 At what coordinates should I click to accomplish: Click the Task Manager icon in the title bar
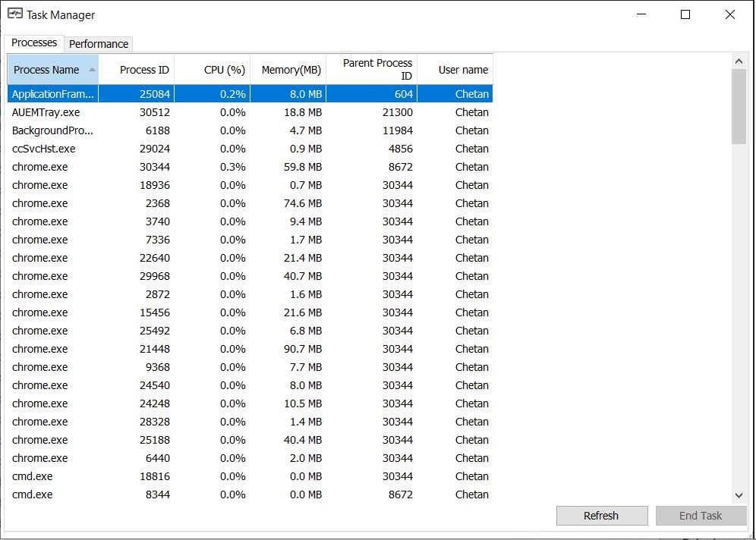(x=16, y=14)
